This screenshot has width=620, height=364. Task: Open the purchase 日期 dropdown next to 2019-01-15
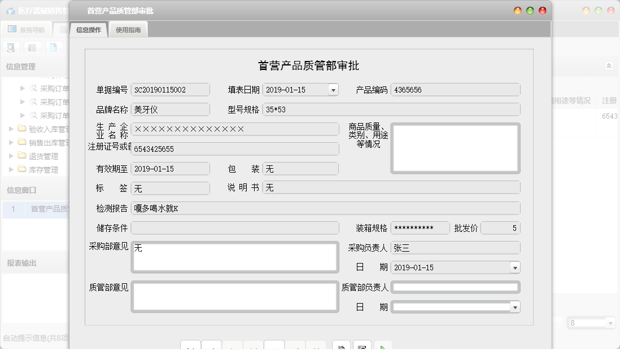pyautogui.click(x=513, y=267)
